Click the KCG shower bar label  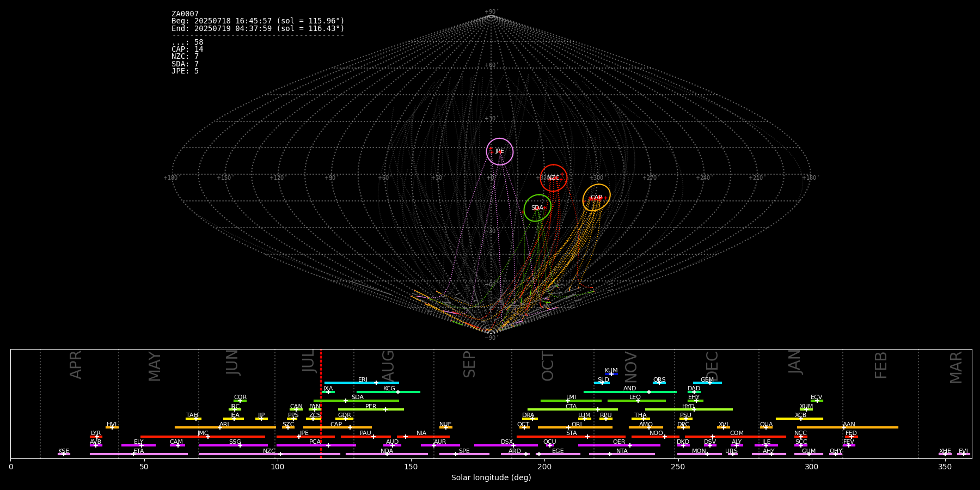[x=389, y=389]
